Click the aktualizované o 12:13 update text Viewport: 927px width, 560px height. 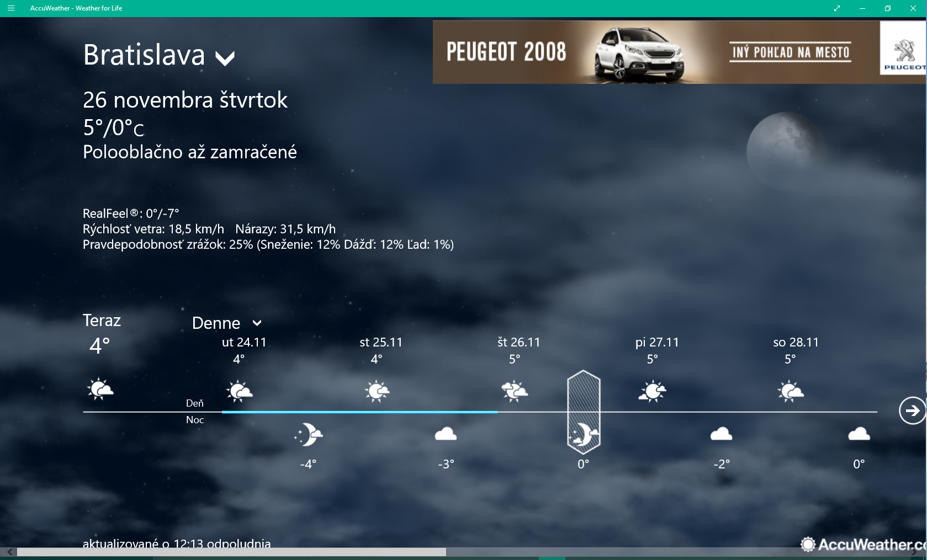pos(177,543)
